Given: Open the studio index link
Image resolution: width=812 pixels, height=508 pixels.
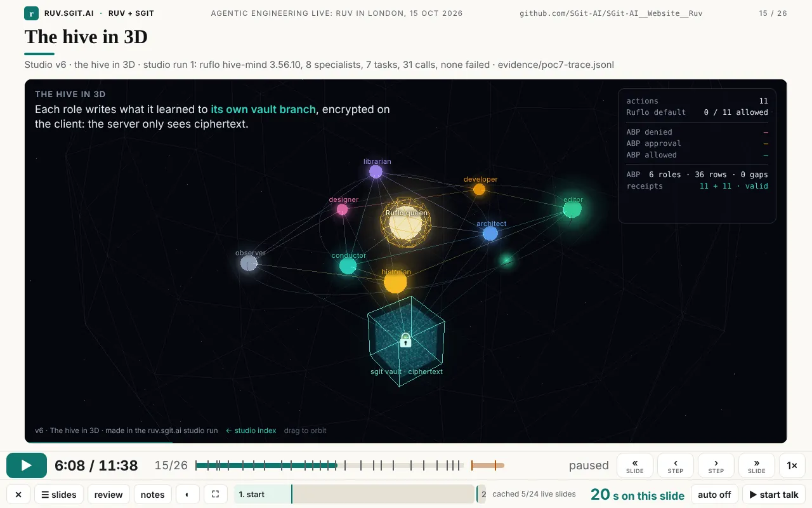Looking at the screenshot, I should (251, 431).
